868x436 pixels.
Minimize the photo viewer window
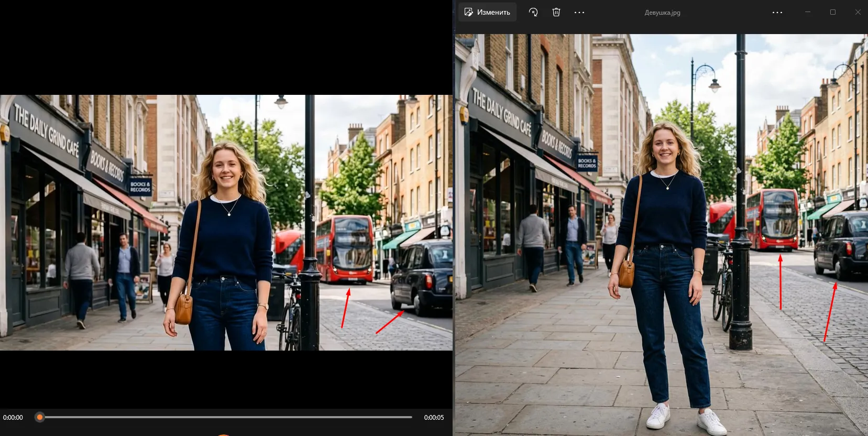click(808, 12)
